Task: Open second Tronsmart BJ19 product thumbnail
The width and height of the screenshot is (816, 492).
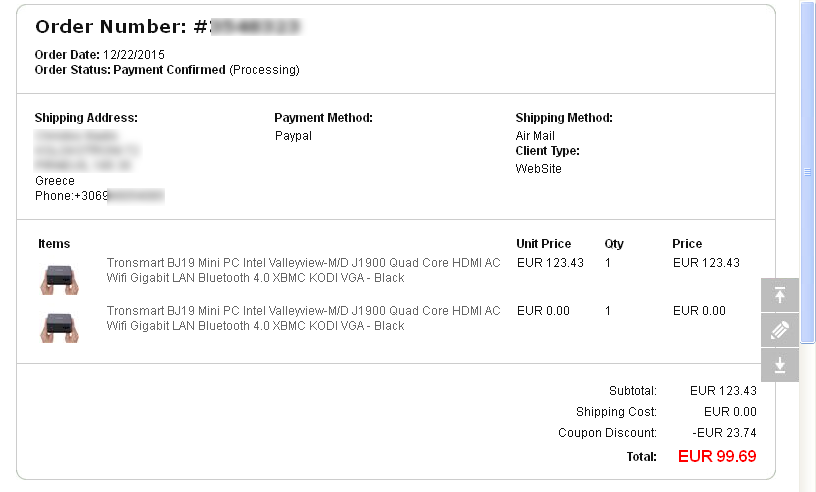Action: [60, 327]
